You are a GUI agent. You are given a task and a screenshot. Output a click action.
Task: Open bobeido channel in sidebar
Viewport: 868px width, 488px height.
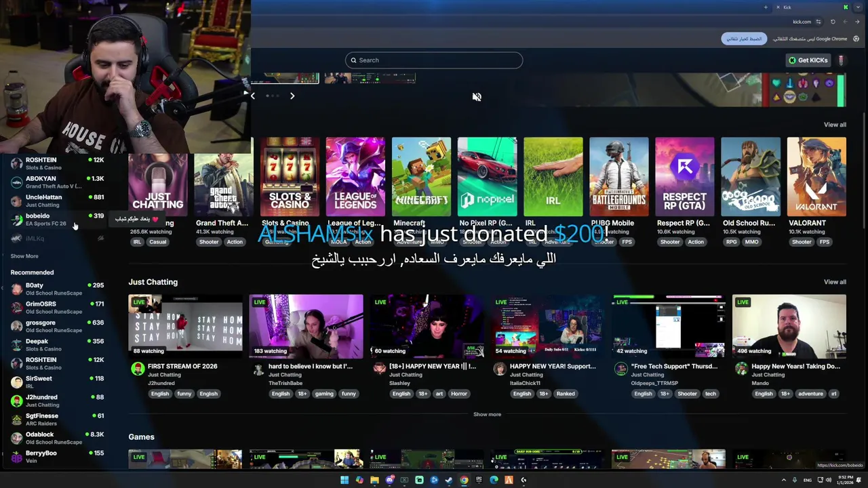point(58,219)
